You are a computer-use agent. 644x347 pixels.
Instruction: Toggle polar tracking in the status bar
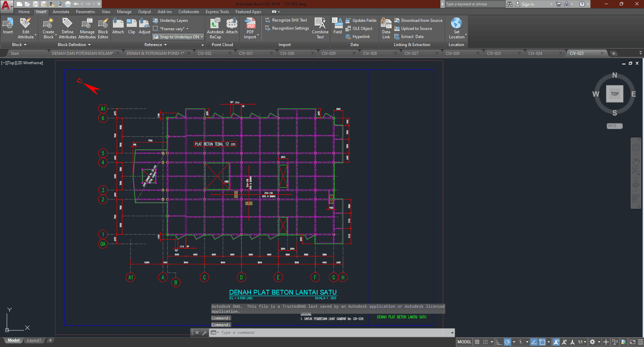(x=508, y=342)
